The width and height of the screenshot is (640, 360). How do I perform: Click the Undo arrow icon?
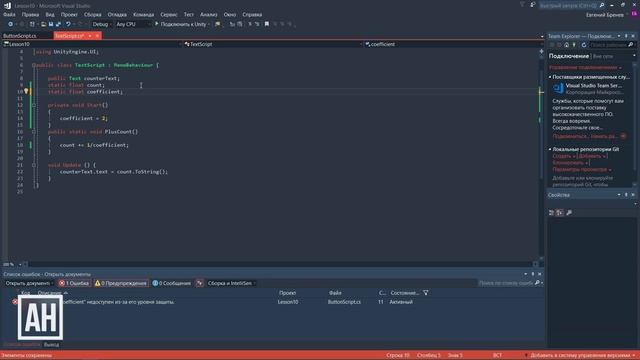(x=68, y=24)
